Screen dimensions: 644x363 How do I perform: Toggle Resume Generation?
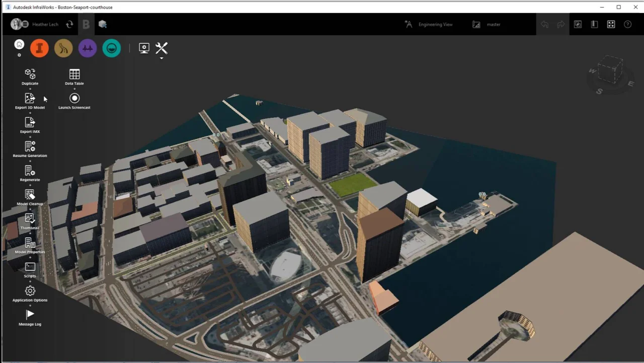[x=30, y=147]
